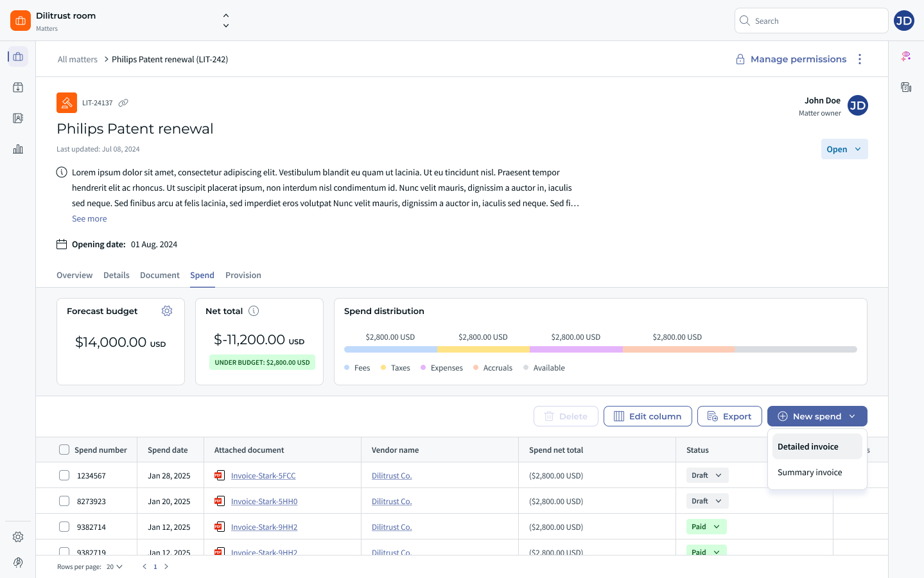Click See more under description
924x578 pixels.
click(89, 218)
